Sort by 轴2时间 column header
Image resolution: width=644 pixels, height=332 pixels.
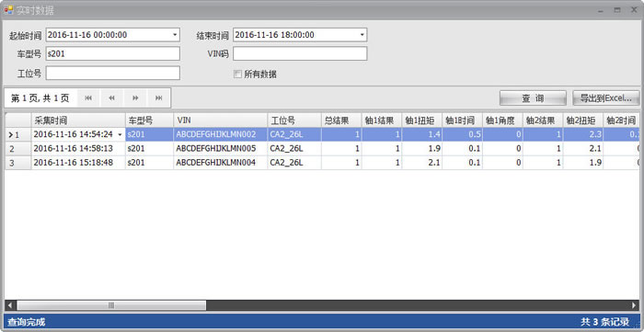621,120
